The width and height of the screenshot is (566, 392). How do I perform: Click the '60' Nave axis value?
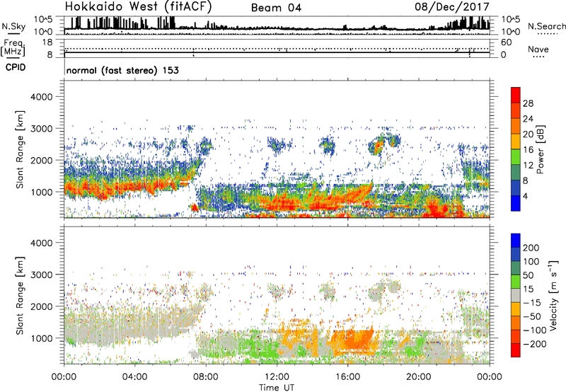click(506, 42)
